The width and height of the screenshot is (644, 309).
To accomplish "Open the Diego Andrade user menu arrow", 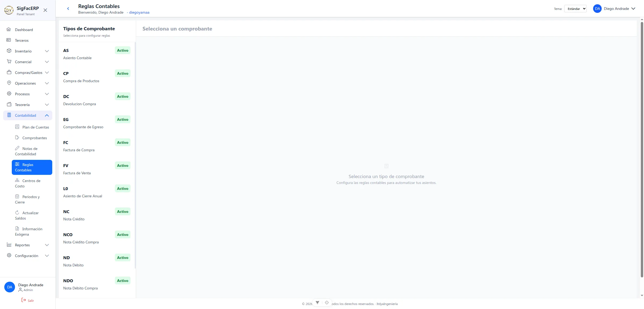I will coord(633,9).
